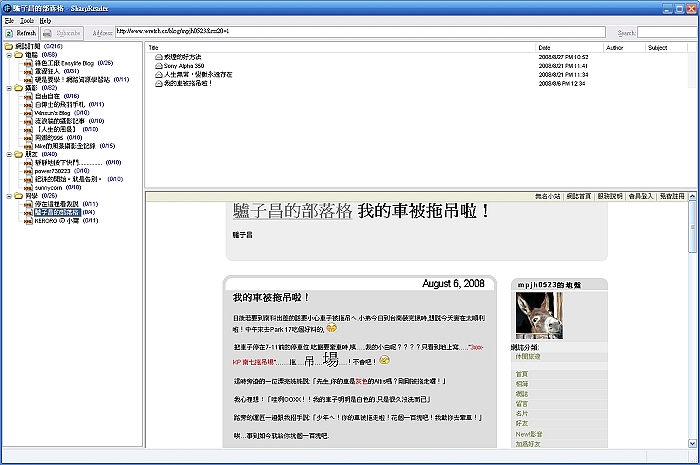700x465 pixels.
Task: Collapse the (0/26) feed group
Action: [x=9, y=196]
